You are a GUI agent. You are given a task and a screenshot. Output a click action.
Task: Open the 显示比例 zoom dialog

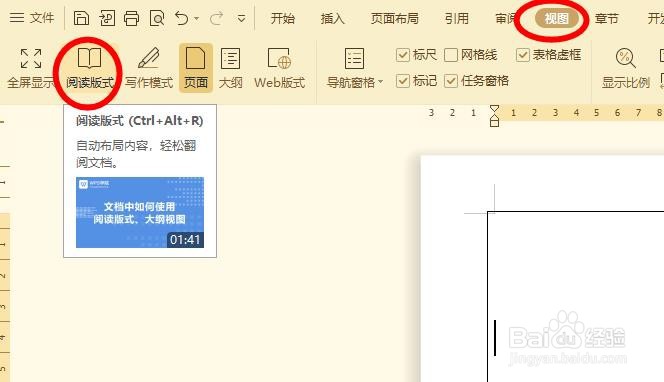tap(625, 68)
